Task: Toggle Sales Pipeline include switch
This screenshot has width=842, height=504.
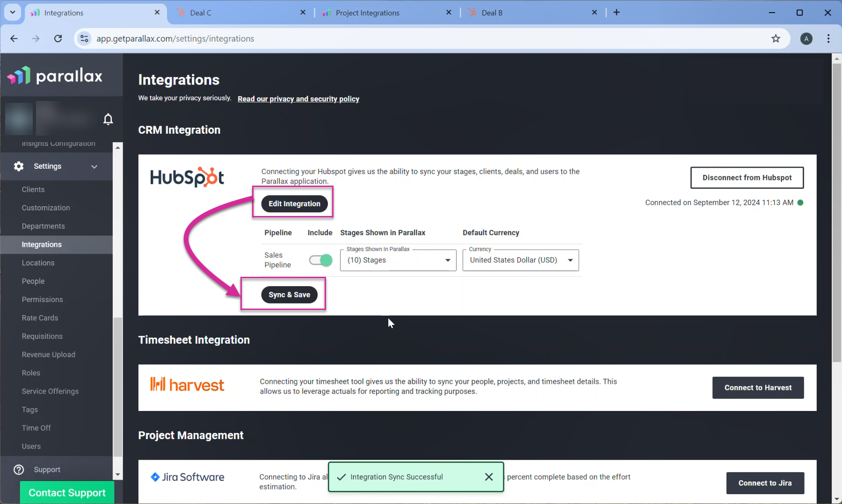Action: coord(320,260)
